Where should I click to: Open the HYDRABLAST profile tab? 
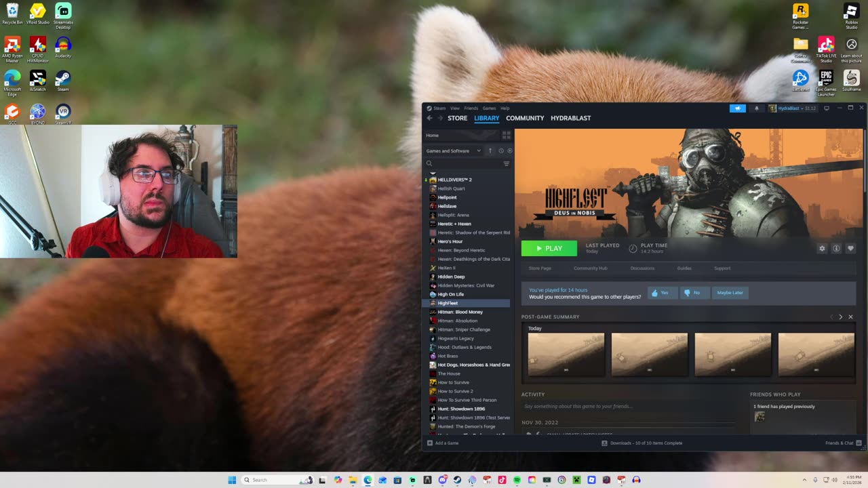(x=570, y=118)
